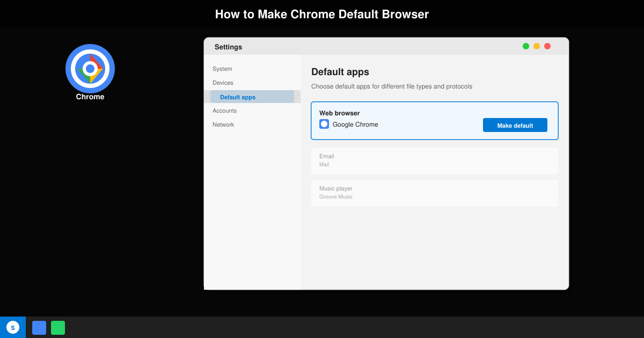Viewport: 644px width, 338px height.
Task: Select Default apps in sidebar
Action: (x=252, y=97)
